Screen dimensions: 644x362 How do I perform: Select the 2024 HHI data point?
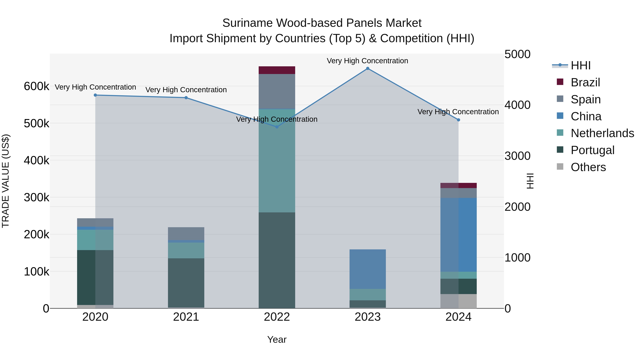coord(458,120)
